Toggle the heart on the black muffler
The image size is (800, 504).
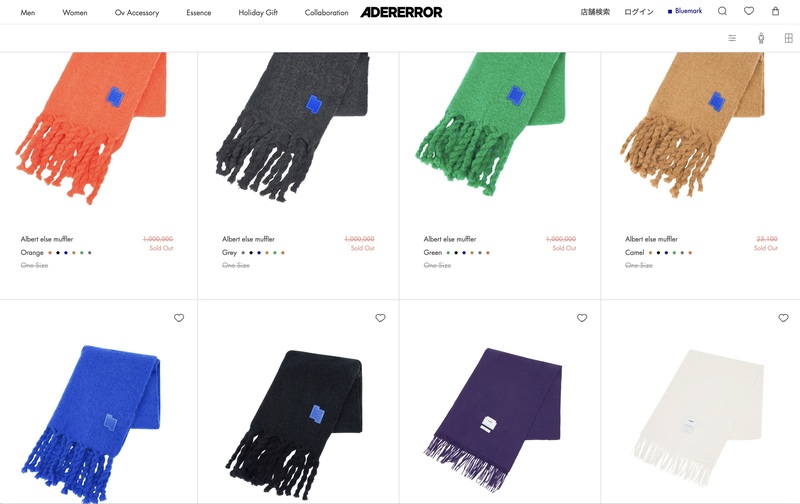pos(380,318)
